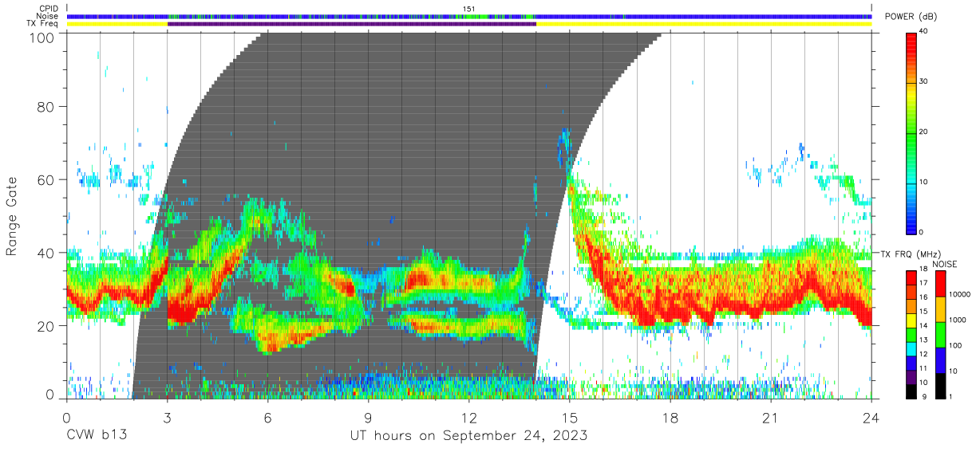980x452 pixels.
Task: Click the red top swatch in NOISE legend
Action: click(940, 283)
